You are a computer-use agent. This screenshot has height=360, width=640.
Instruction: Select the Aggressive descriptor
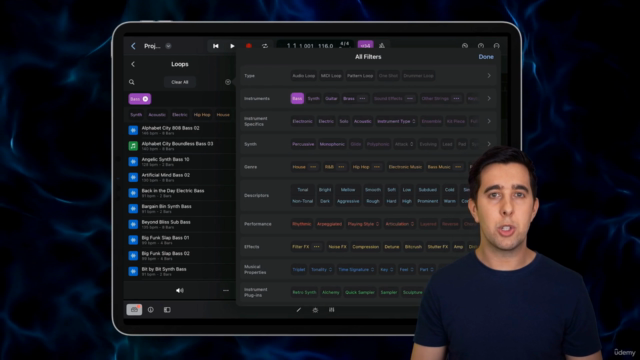[x=348, y=201]
